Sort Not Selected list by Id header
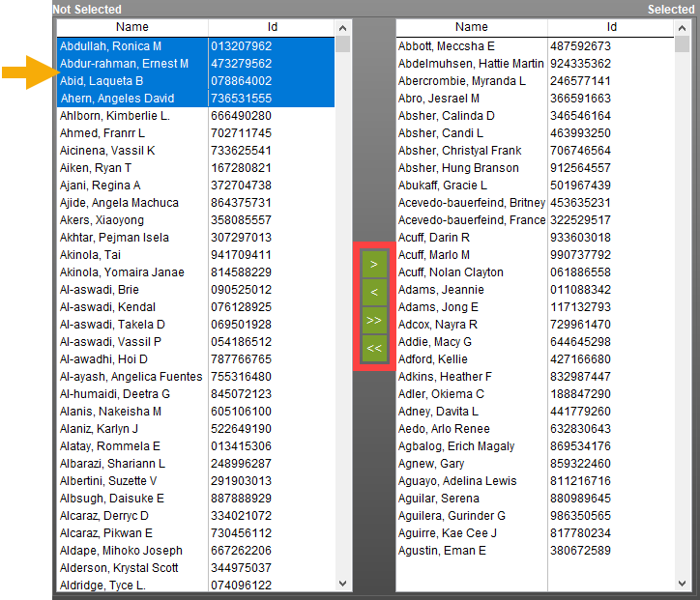Image resolution: width=700 pixels, height=600 pixels. 272,27
